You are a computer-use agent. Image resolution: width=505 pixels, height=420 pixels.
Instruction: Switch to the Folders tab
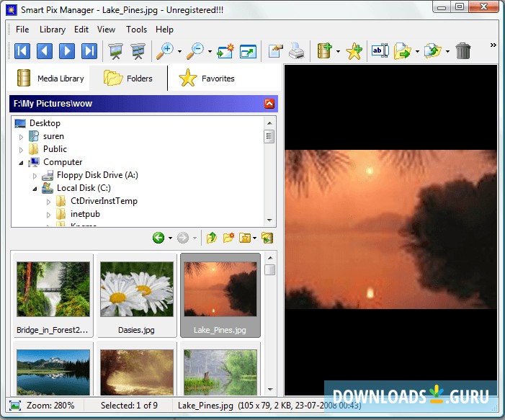128,79
